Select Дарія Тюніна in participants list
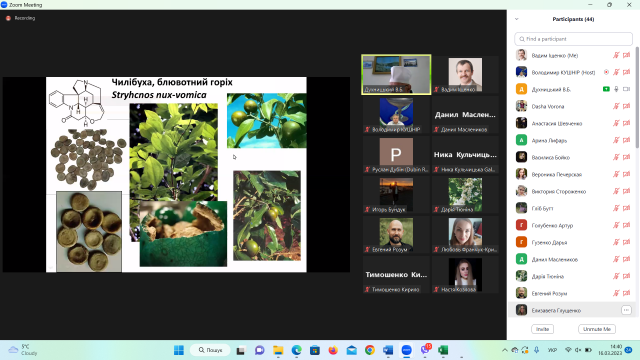The image size is (640, 360). [x=573, y=276]
